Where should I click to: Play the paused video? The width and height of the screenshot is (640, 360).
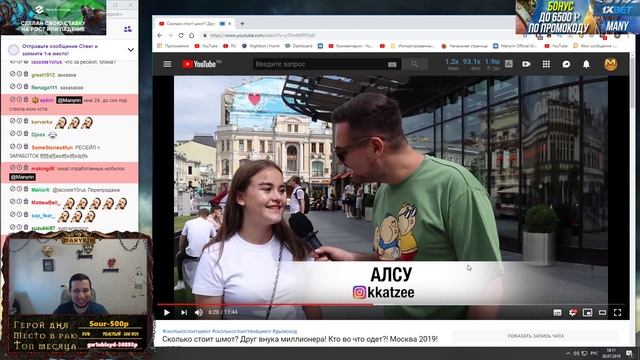pos(167,312)
